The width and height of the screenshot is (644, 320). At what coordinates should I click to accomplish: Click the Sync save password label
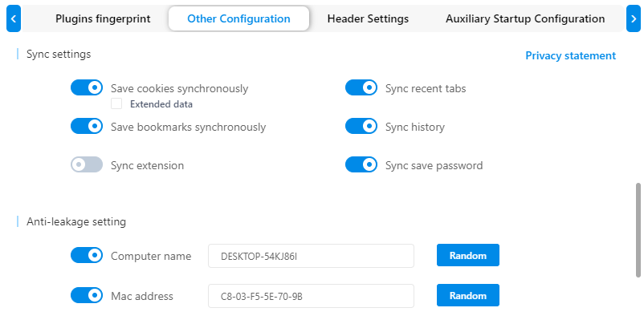point(434,166)
